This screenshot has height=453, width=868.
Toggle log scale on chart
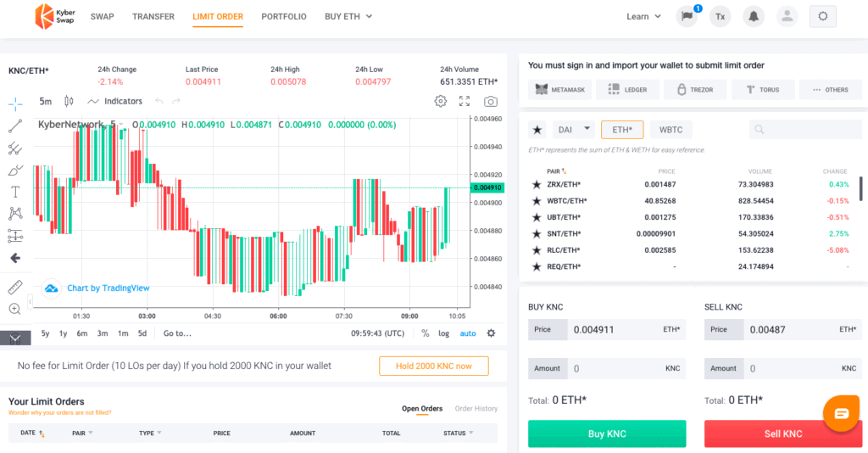[x=444, y=333]
